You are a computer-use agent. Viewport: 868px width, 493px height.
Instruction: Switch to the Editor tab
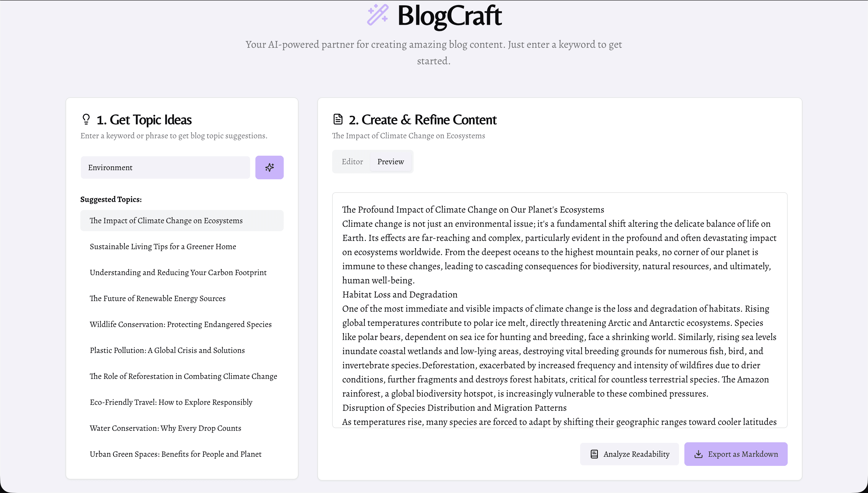coord(352,162)
